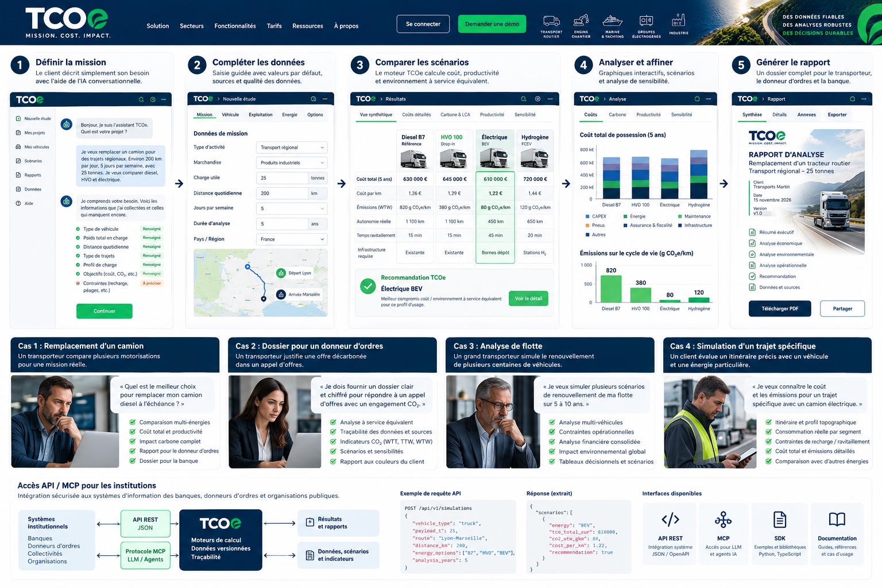The image size is (882, 588).
Task: Choose the Groupes Électrogènes icon
Action: (646, 21)
